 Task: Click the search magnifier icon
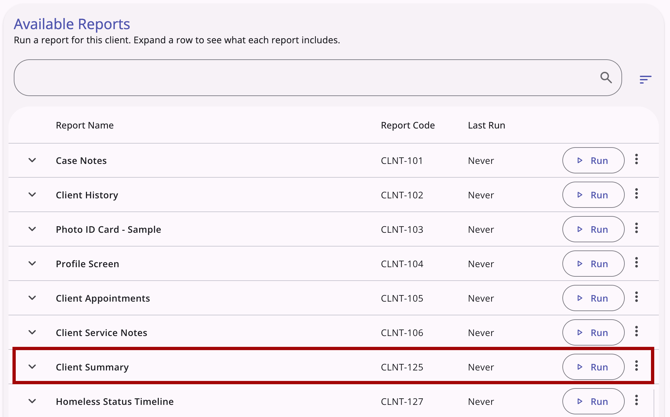(606, 77)
